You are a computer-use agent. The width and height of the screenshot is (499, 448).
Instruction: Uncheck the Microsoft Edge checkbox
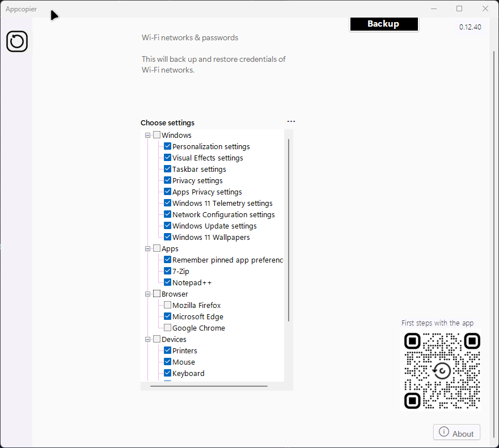tap(168, 316)
